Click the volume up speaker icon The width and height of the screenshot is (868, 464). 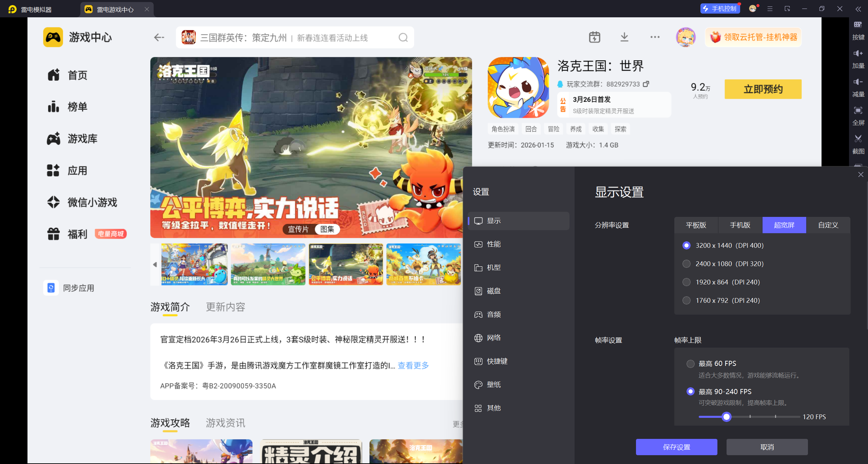[858, 54]
